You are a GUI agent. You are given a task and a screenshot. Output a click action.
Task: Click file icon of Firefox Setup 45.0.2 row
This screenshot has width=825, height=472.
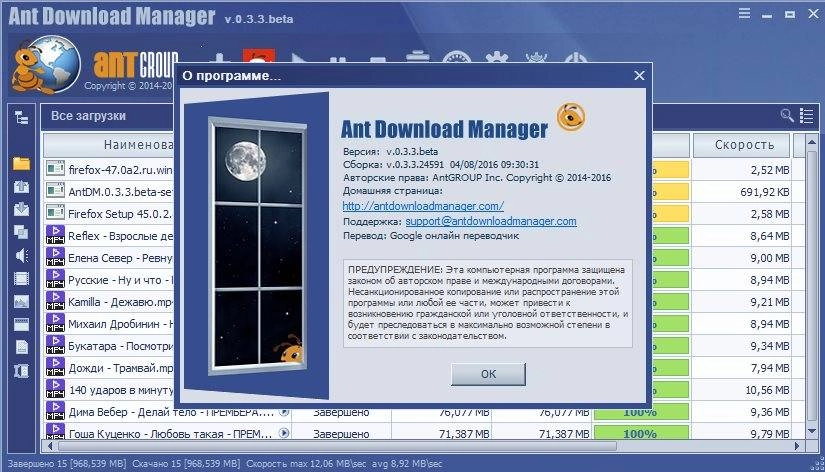(55, 213)
